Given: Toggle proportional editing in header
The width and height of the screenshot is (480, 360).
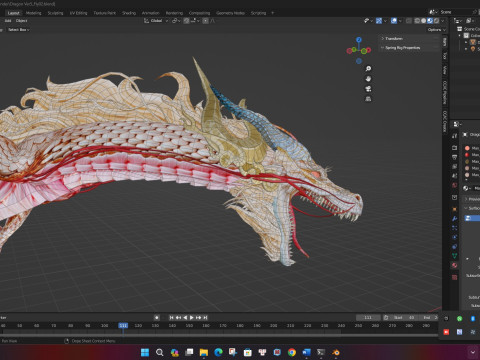Looking at the screenshot, I should (x=206, y=21).
